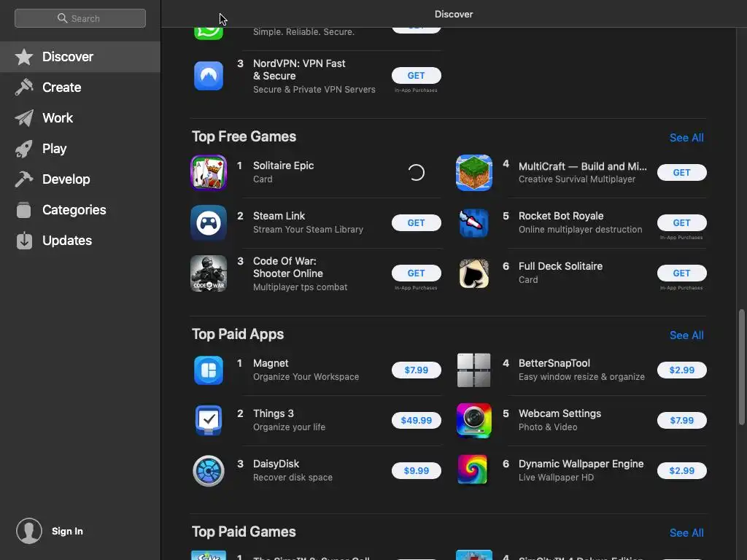The image size is (747, 560).
Task: Switch to the Play section
Action: coord(54,149)
